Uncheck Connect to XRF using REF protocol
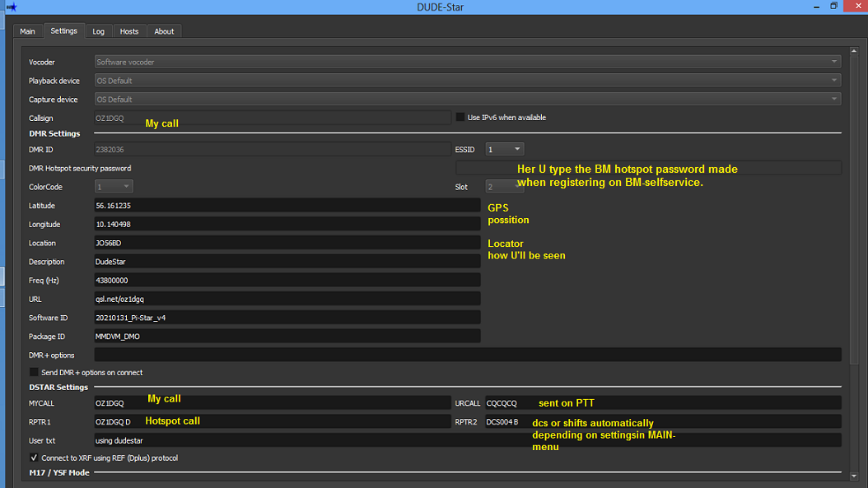This screenshot has width=868, height=488. pyautogui.click(x=34, y=458)
